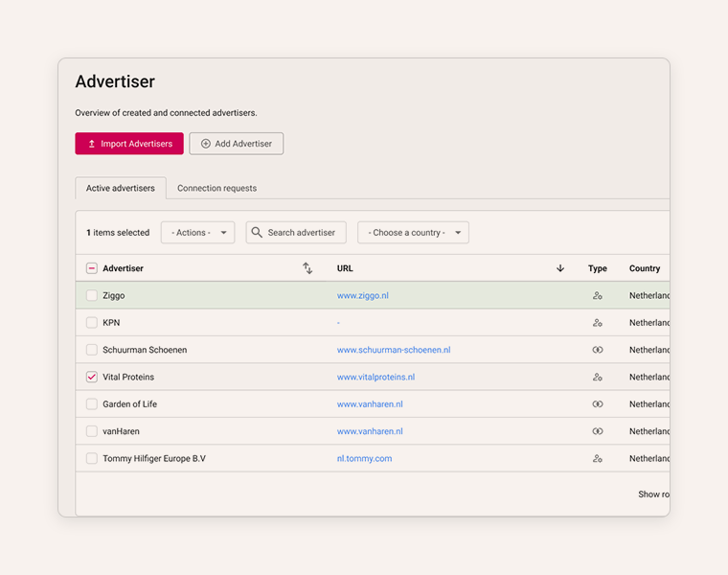Click the down arrow sort icon in URL column

(560, 268)
